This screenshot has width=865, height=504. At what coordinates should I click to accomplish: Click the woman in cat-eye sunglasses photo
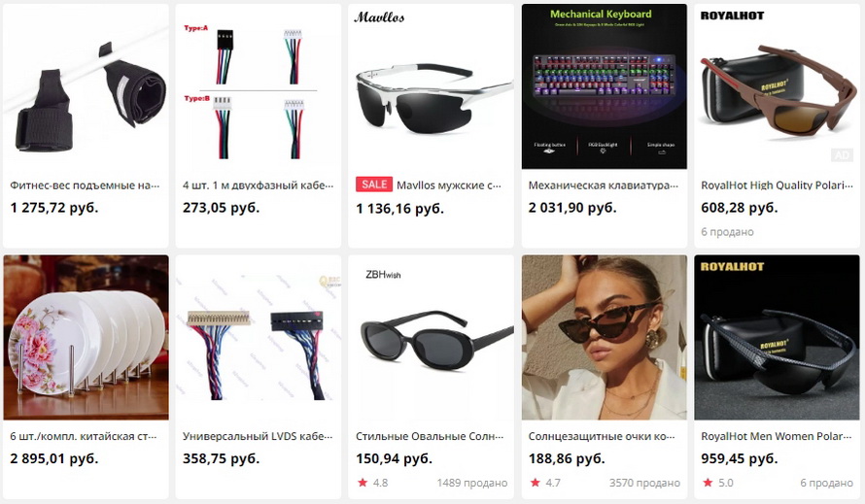pyautogui.click(x=605, y=338)
